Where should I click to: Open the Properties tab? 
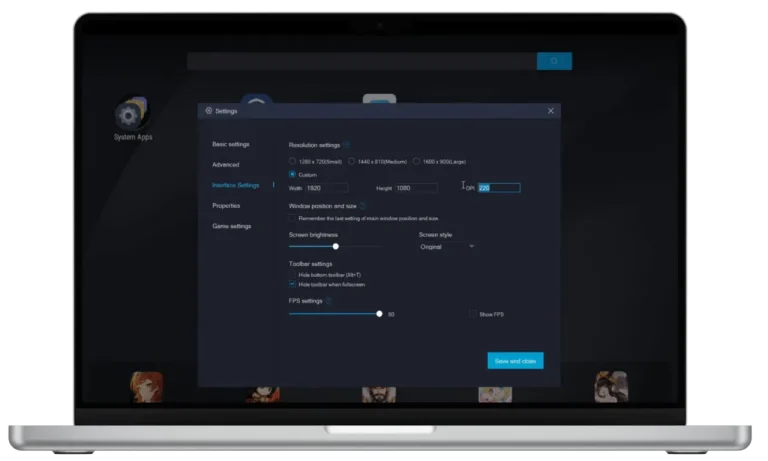coord(226,206)
